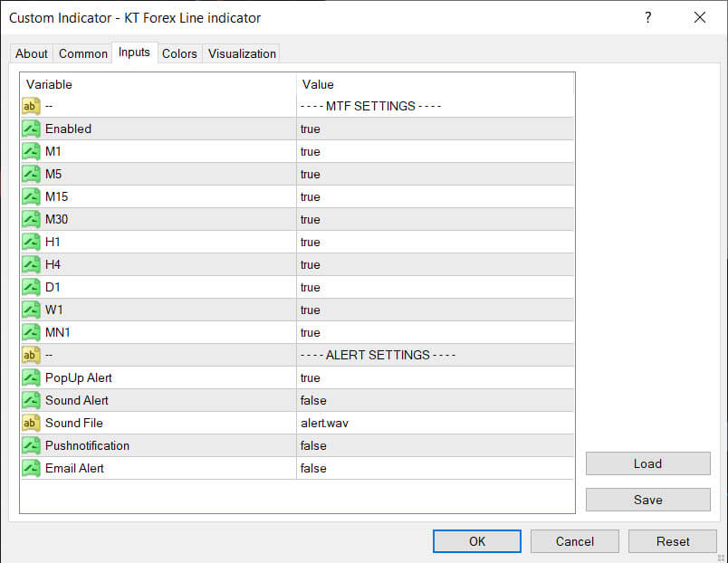
Task: Click the boolean icon next to Enabled
Action: (31, 129)
